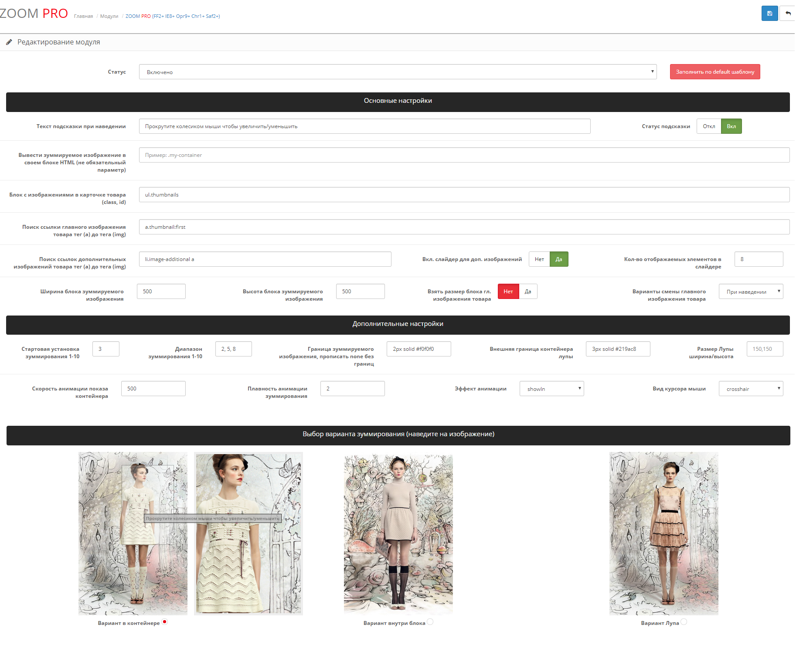Open the crosshair cursor type dropdown
This screenshot has height=672, width=803.
(750, 389)
